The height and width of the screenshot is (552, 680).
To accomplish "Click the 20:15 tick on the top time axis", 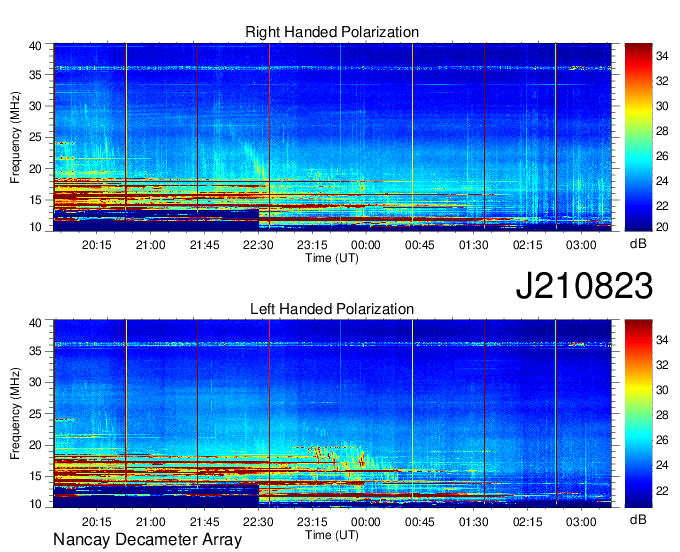I will coord(97,245).
